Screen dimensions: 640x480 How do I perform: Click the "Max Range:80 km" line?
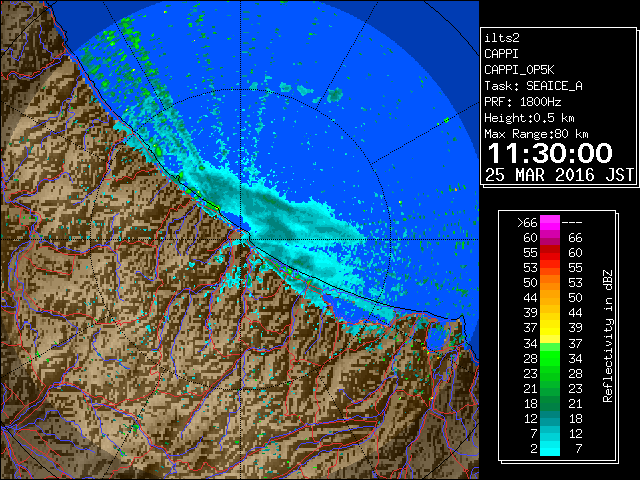(x=536, y=134)
